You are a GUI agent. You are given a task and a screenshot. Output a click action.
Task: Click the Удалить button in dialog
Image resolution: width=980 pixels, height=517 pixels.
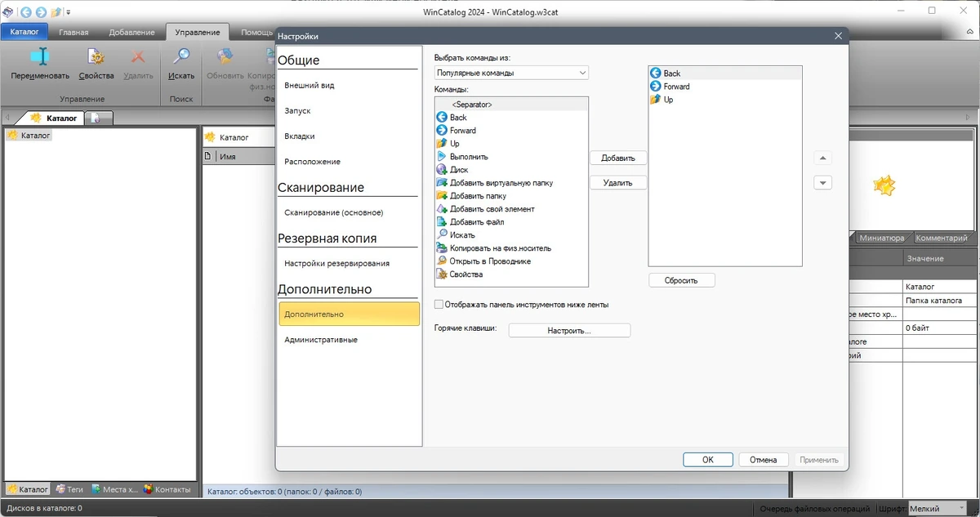(x=618, y=183)
